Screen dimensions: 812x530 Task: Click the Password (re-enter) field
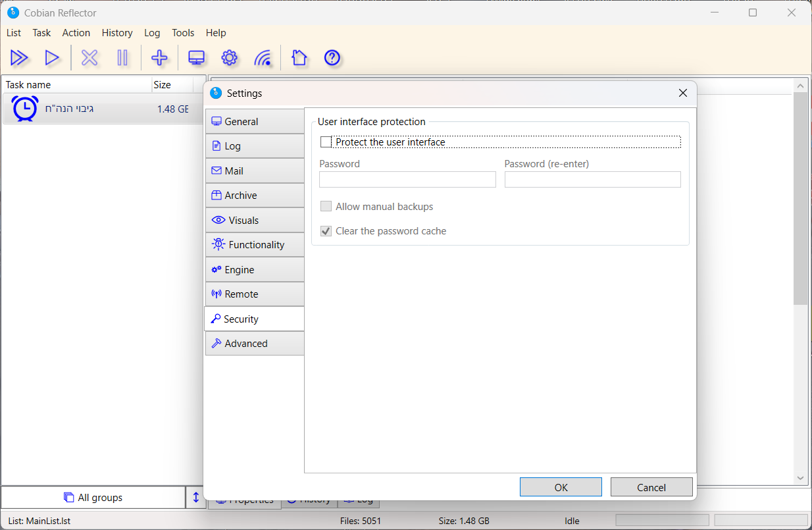tap(592, 180)
